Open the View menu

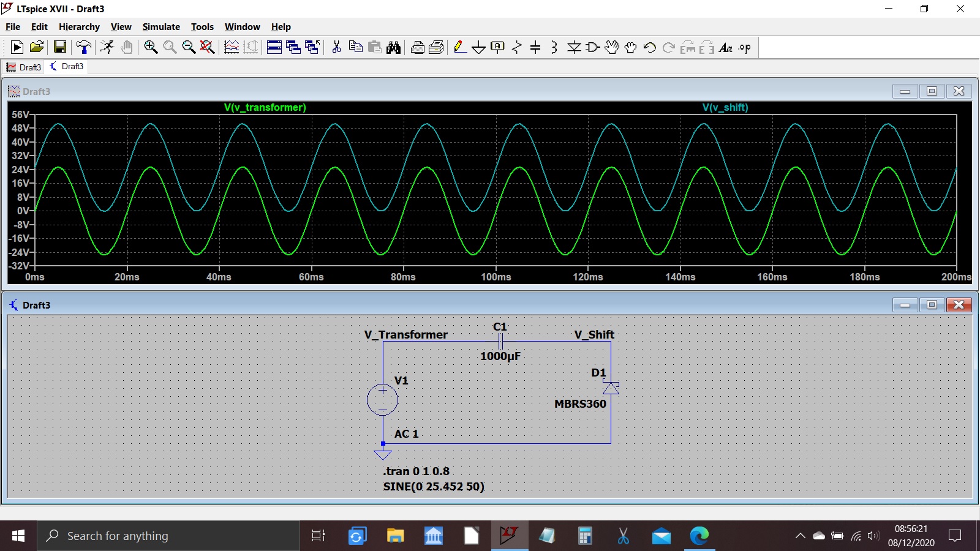pyautogui.click(x=121, y=27)
